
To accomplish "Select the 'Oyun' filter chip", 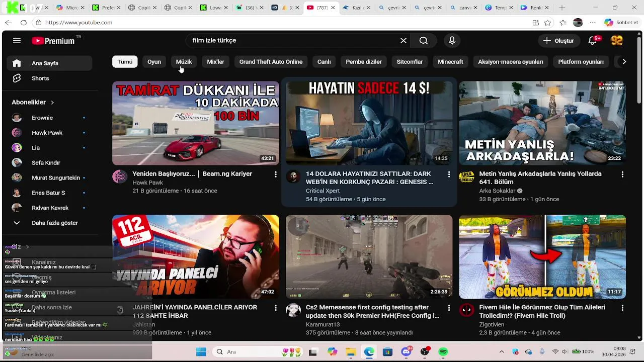I will point(154,62).
